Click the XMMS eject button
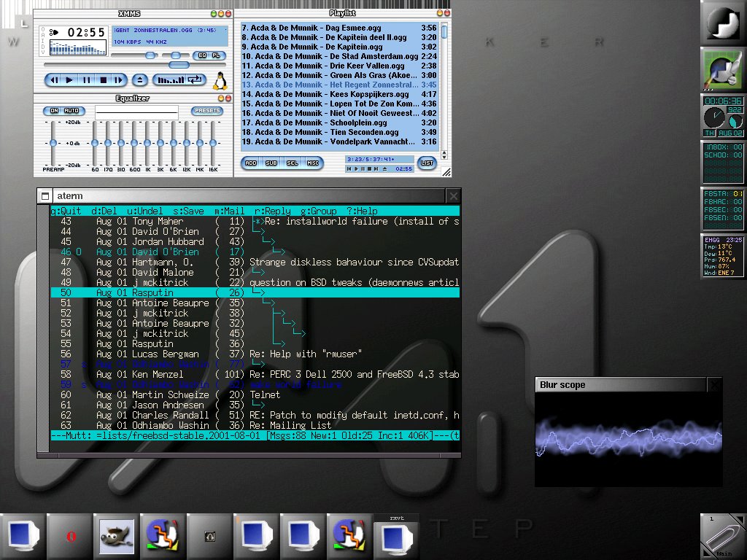 140,79
